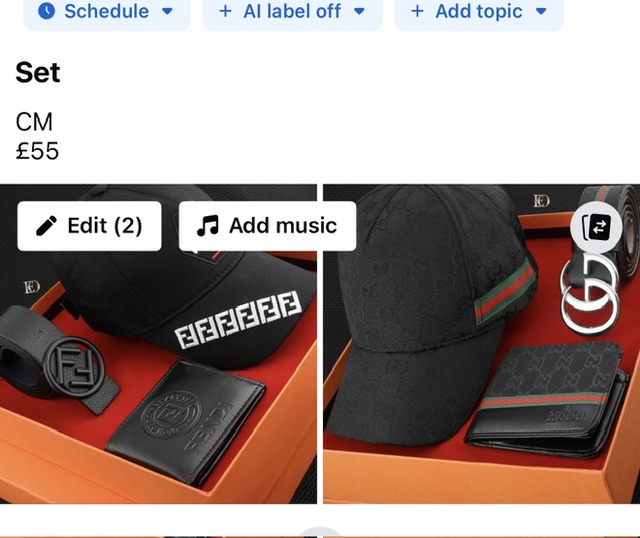Expand the AI label off dropdown arrow

click(359, 12)
